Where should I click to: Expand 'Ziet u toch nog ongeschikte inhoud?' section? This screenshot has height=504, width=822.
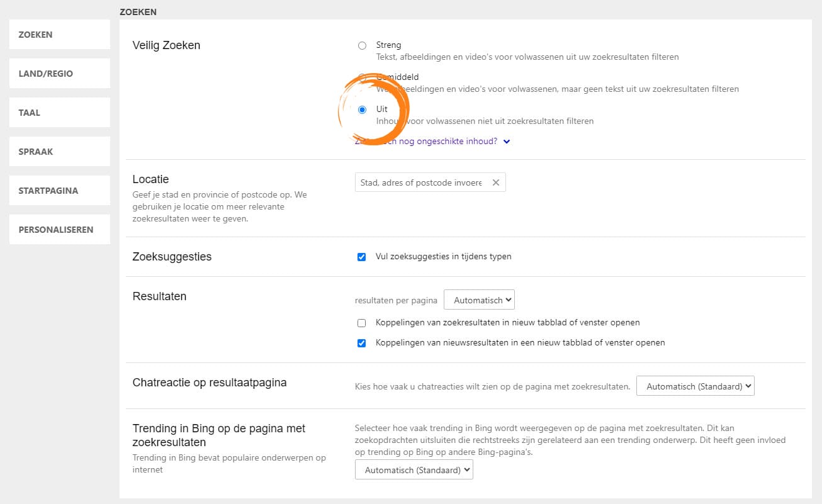pos(506,141)
